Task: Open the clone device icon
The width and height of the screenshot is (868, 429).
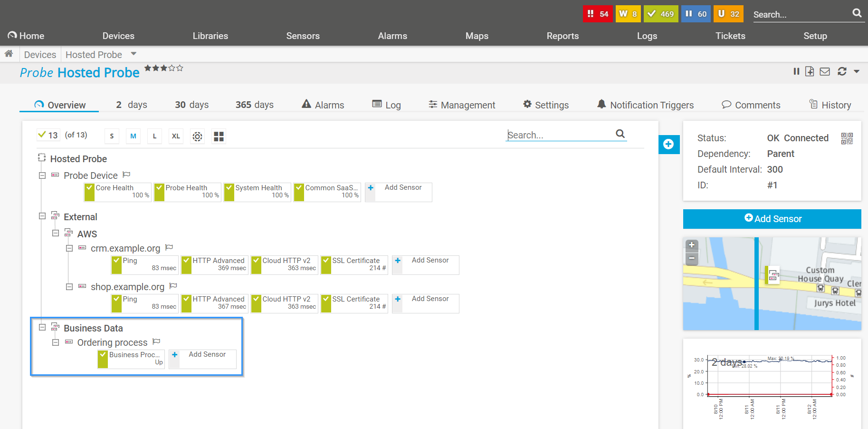Action: click(810, 71)
